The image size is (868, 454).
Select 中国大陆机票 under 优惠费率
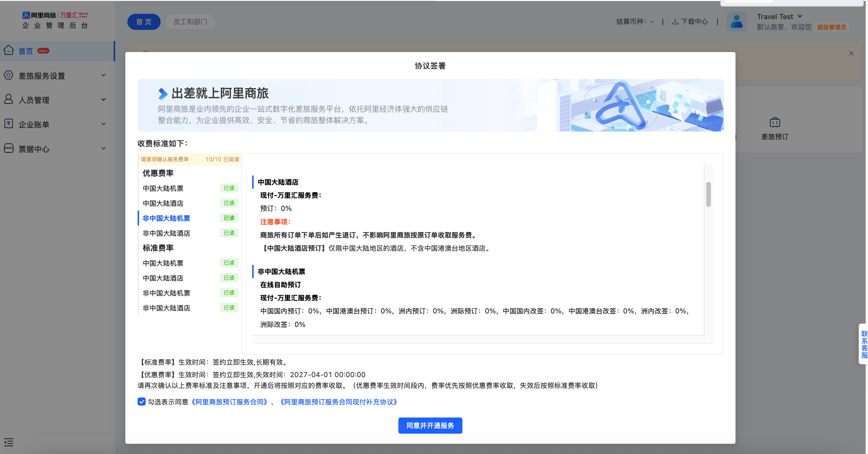[190, 188]
